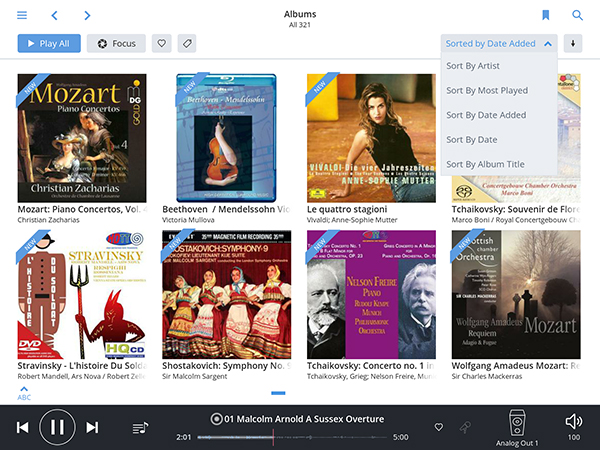Open Stravinsky L'histoire Du Soldat cover
This screenshot has height=450, width=600.
point(82,295)
